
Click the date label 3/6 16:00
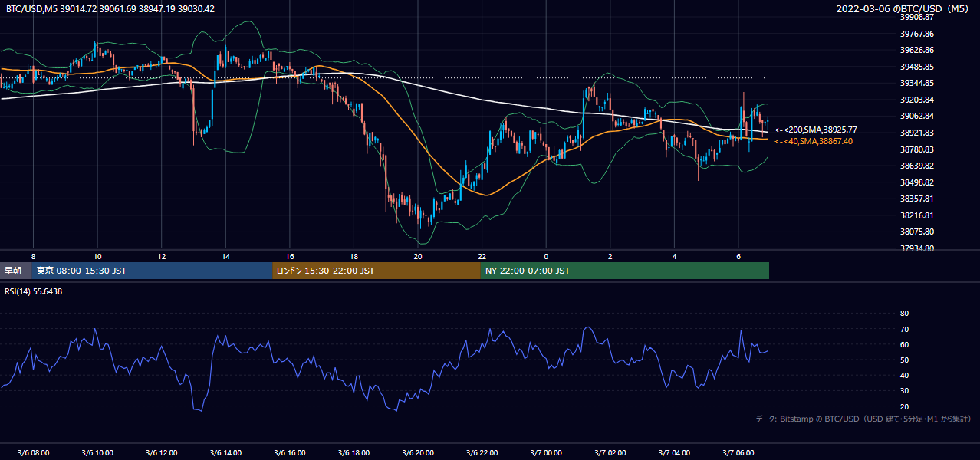[x=290, y=453]
